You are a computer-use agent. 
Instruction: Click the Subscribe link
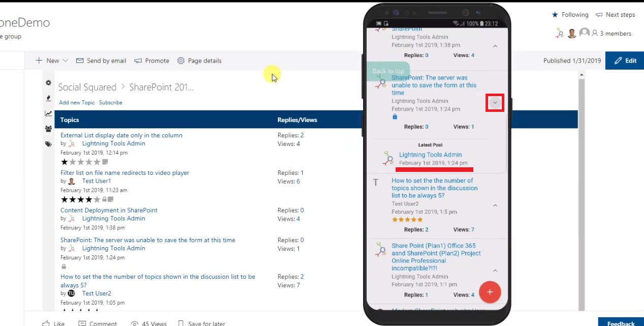(111, 102)
